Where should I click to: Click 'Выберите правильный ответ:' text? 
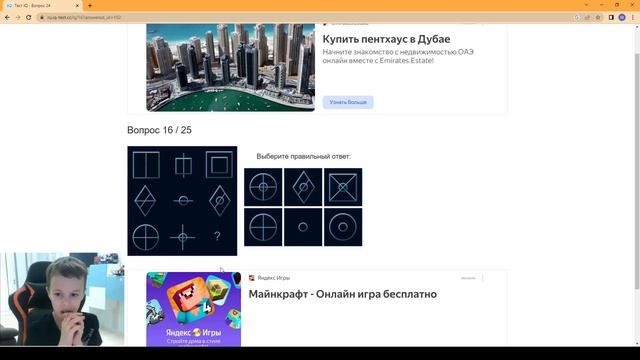[303, 156]
